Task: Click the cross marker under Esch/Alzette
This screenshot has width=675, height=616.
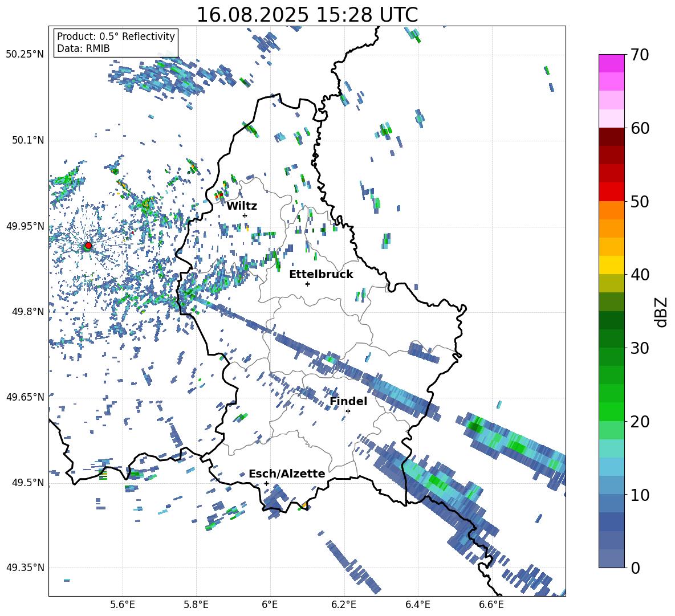Action: tap(266, 483)
